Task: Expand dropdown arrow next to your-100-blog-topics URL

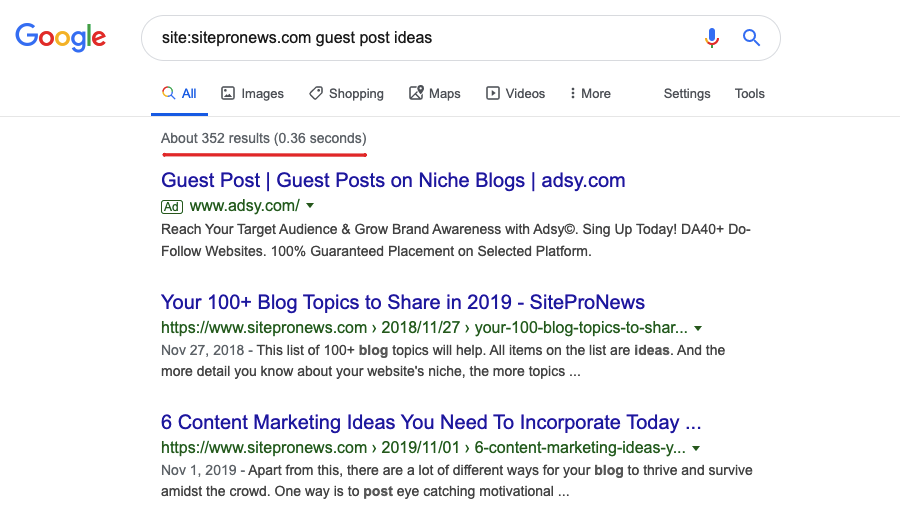Action: [x=698, y=328]
